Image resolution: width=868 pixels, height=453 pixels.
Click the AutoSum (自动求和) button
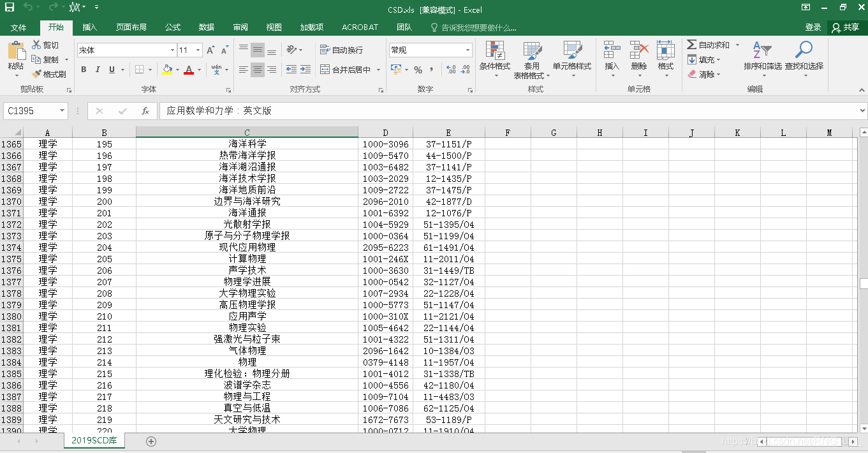pos(709,45)
